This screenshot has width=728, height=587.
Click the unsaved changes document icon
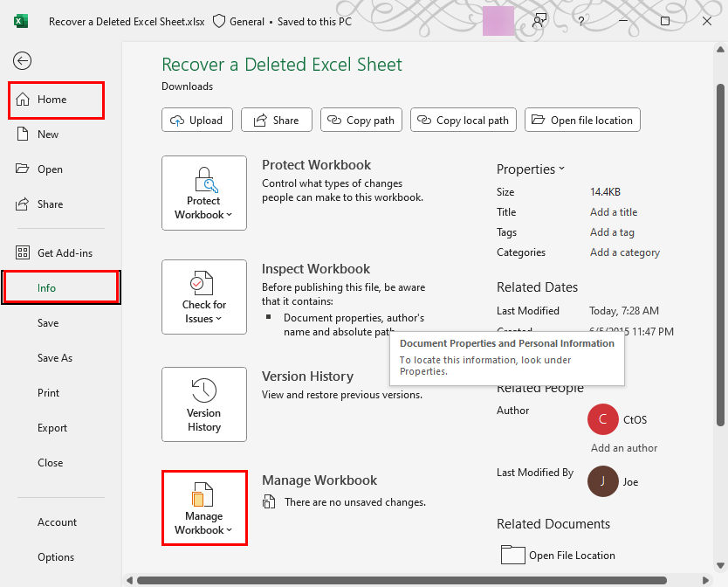[x=269, y=501]
